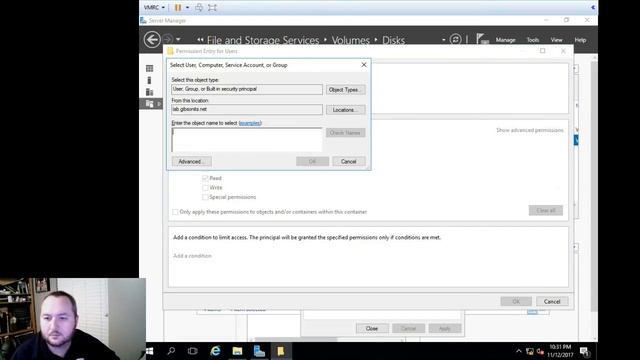Toggle Only apply these permissions to objects checkbox
This screenshot has height=360, width=640.
[175, 212]
